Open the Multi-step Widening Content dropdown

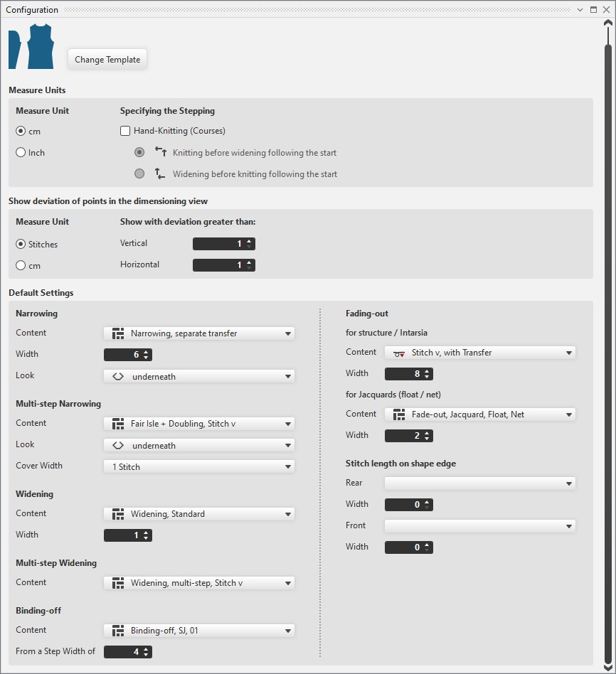[288, 583]
